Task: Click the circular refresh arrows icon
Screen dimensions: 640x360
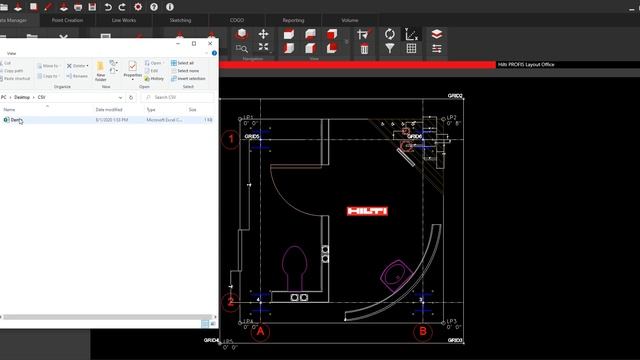Action: pos(390,34)
